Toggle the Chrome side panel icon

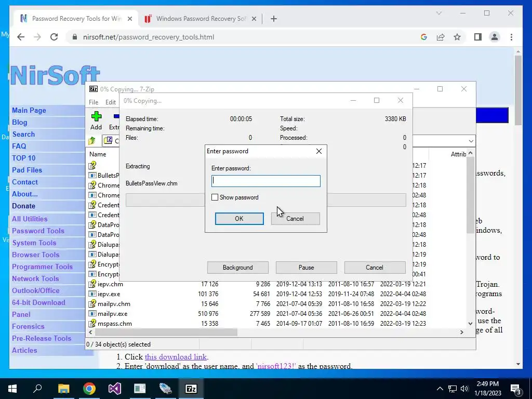click(x=478, y=37)
